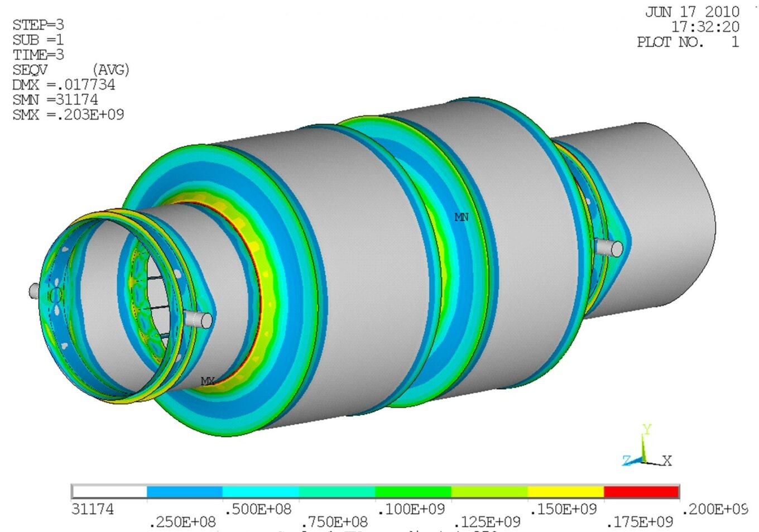Click the JUN 17 2010 date stamp

click(x=692, y=12)
